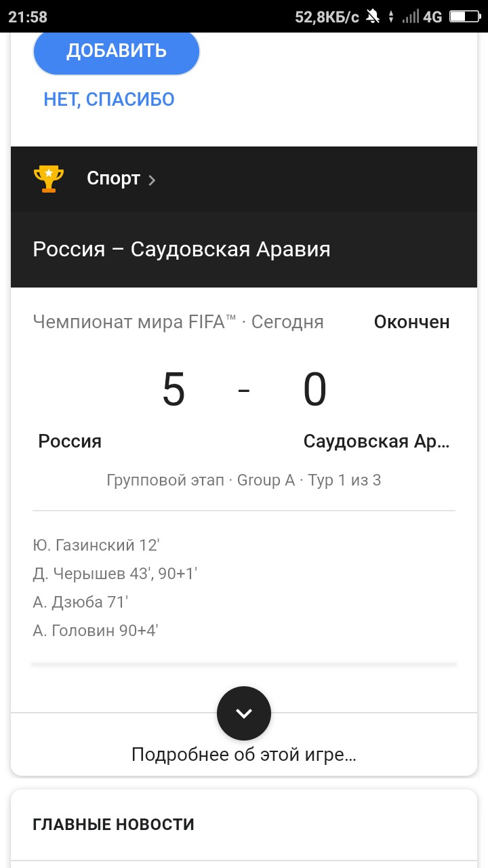Tap the data transfer arrows icon
488x868 pixels.
[x=391, y=17]
